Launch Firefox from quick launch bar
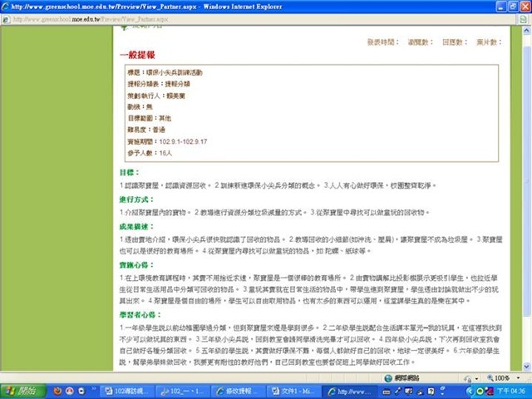Image resolution: width=532 pixels, height=399 pixels. [57, 392]
